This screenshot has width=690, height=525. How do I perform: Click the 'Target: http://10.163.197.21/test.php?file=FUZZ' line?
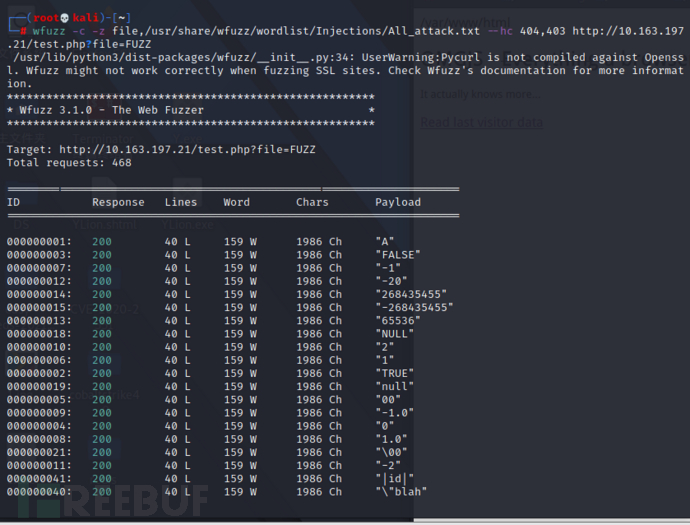161,150
